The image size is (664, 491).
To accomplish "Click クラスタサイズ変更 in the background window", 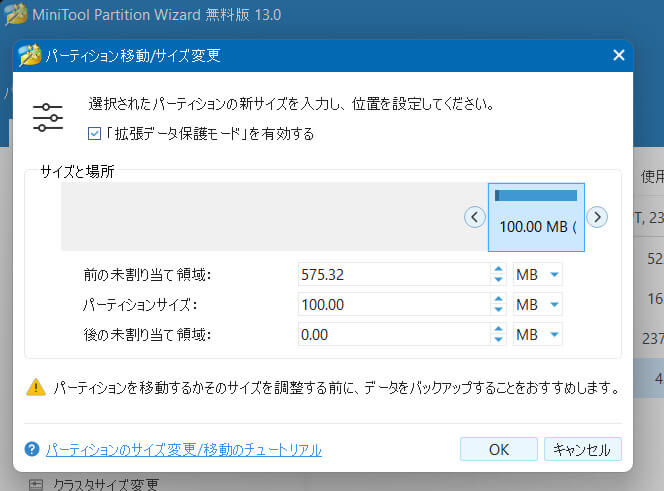I will point(106,485).
